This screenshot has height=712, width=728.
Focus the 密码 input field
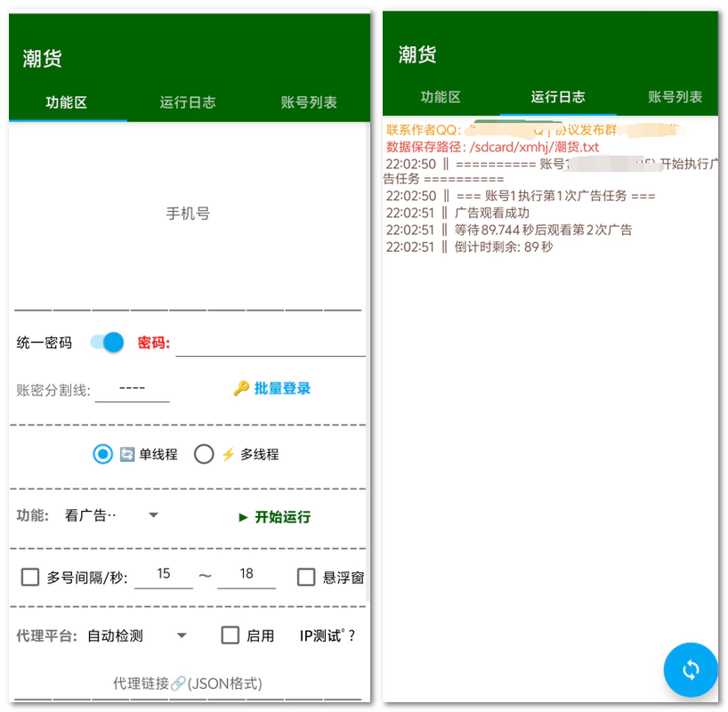(270, 343)
